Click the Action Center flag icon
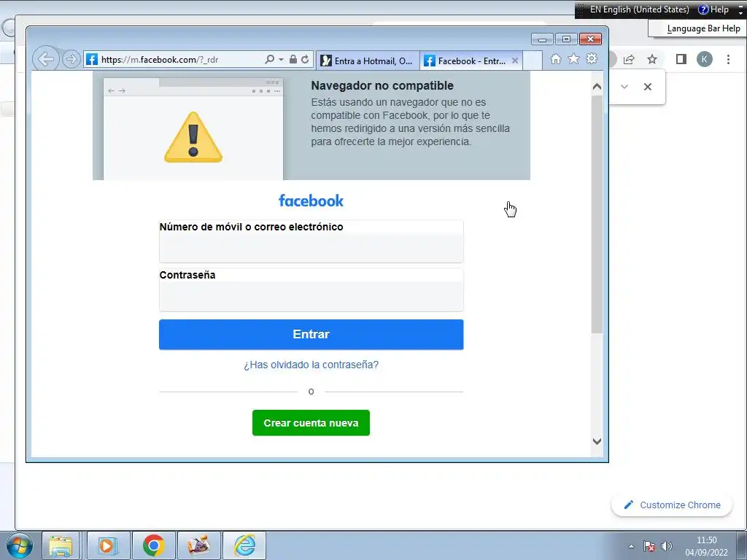The image size is (747, 560). pyautogui.click(x=649, y=546)
